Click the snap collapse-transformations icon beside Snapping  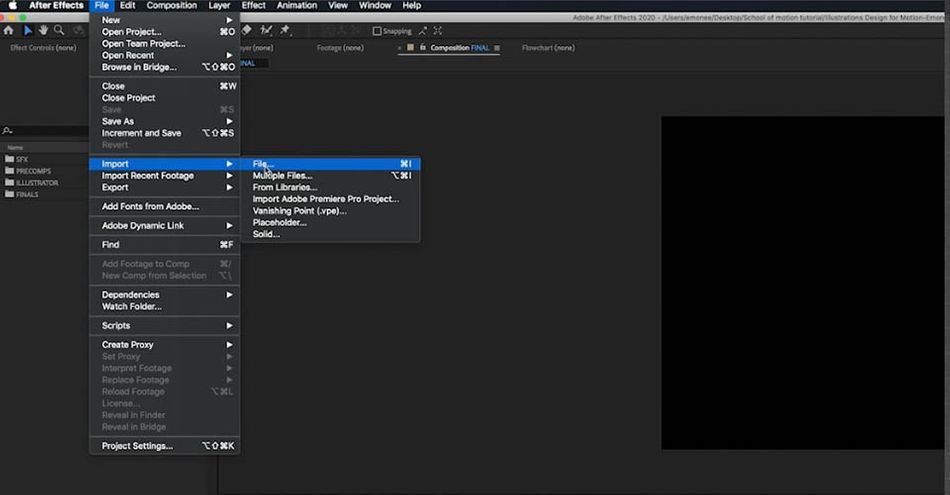click(x=422, y=31)
